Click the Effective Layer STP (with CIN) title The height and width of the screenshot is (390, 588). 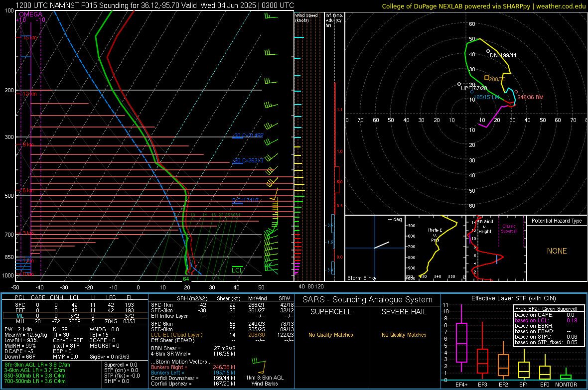pyautogui.click(x=513, y=298)
